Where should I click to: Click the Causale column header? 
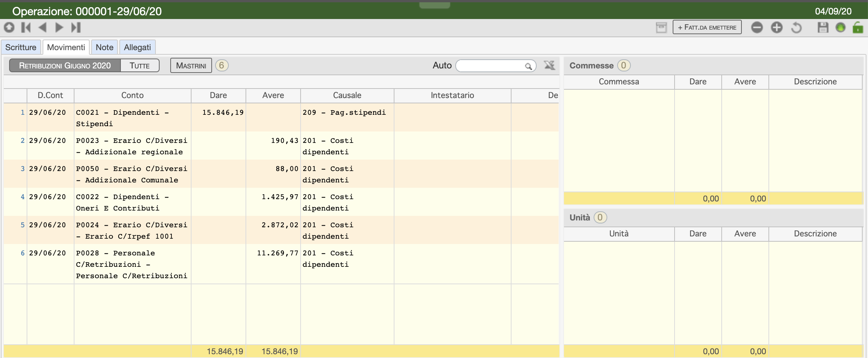(347, 95)
